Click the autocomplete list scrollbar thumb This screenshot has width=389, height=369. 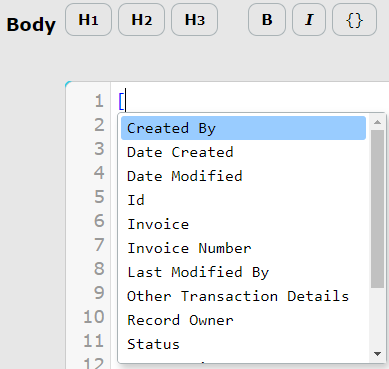coord(377,209)
